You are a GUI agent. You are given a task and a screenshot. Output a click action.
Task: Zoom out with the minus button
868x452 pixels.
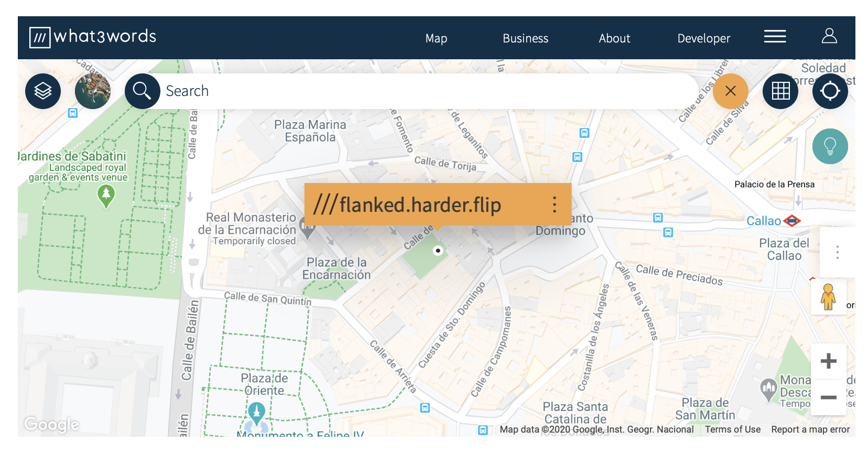click(x=829, y=397)
